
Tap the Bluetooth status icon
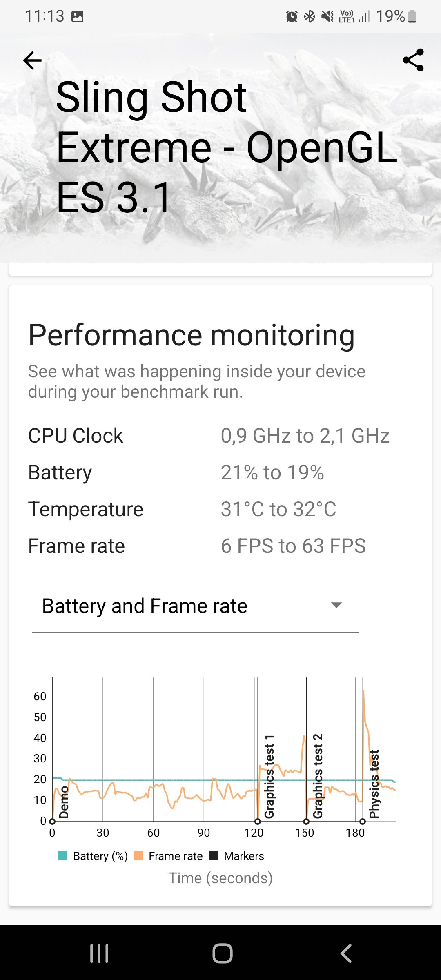pyautogui.click(x=310, y=17)
